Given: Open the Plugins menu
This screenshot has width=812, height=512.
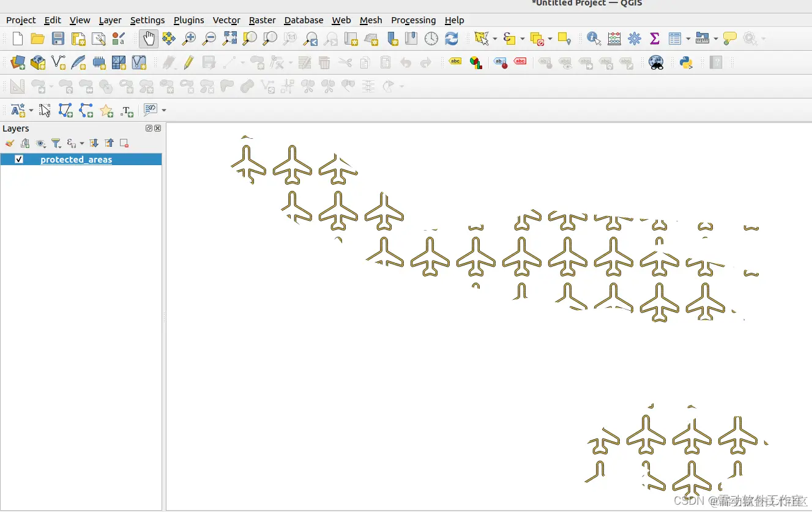Looking at the screenshot, I should click(x=189, y=20).
